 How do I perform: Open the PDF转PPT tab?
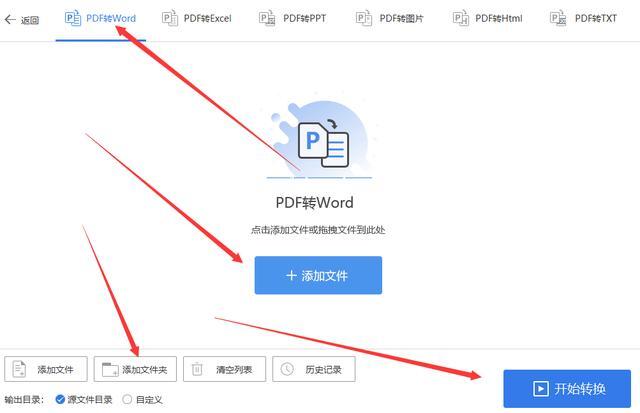[293, 18]
